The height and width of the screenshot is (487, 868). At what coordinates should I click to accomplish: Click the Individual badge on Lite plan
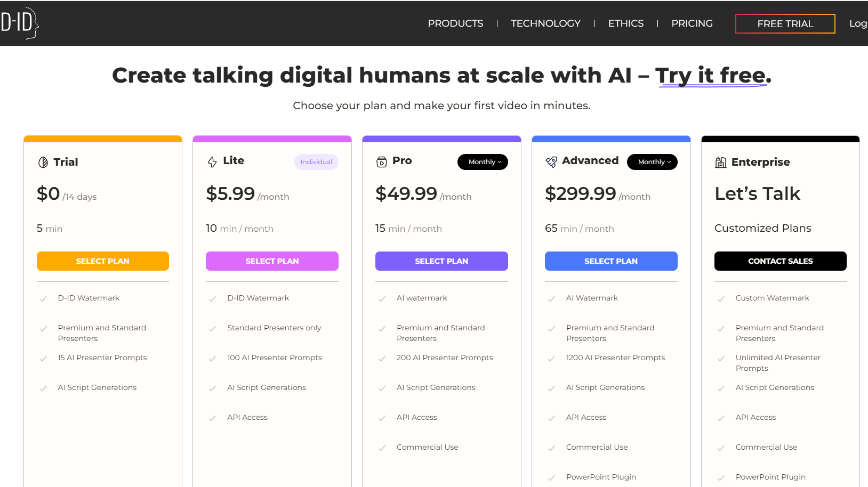click(316, 162)
